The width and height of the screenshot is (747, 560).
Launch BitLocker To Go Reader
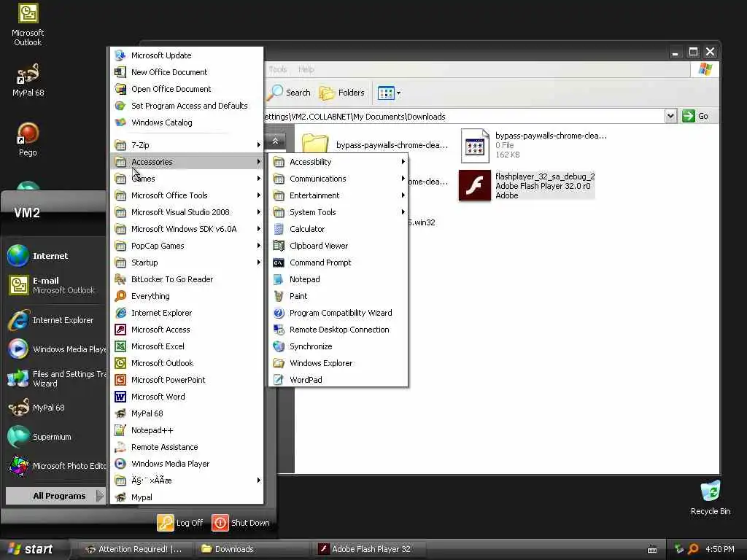187,279
